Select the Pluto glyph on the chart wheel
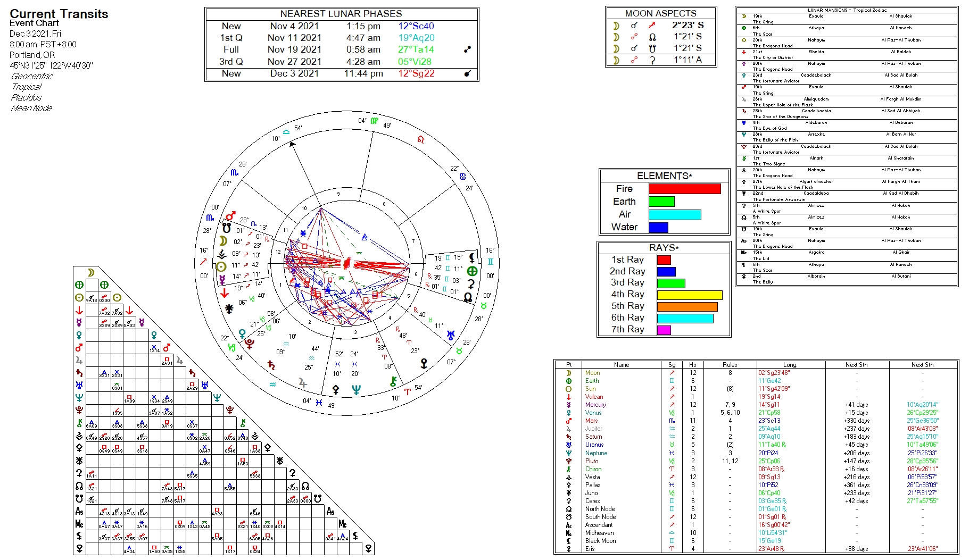This screenshot has height=560, width=969. tap(249, 344)
